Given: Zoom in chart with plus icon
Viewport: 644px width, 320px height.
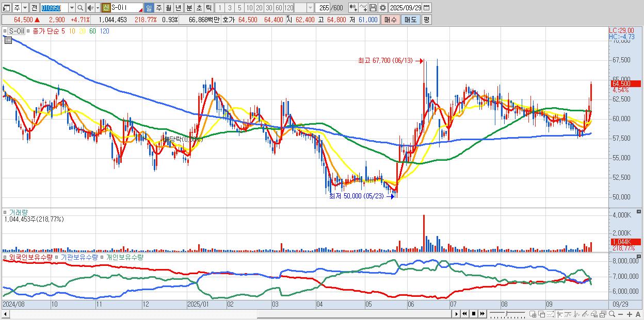Looking at the screenshot, I should [630, 314].
